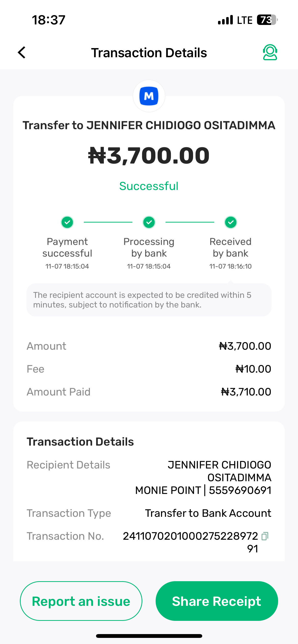Tap the 18:37 status bar clock
Image resolution: width=298 pixels, height=644 pixels.
pyautogui.click(x=49, y=20)
